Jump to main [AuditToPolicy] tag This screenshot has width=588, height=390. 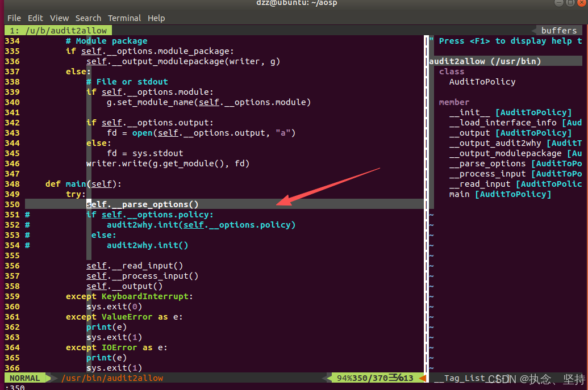501,194
